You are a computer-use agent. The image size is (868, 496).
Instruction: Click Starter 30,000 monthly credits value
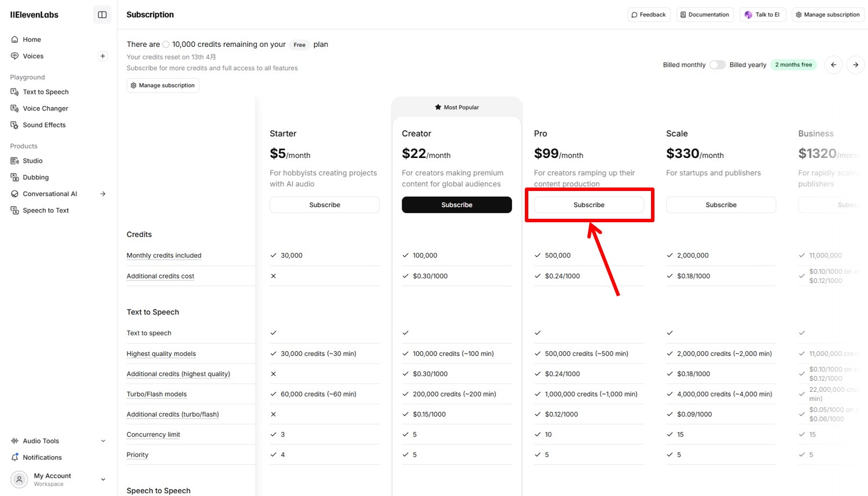[x=292, y=255]
